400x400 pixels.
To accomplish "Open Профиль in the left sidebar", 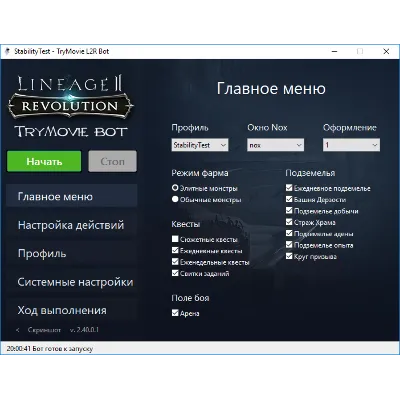I will (x=72, y=254).
